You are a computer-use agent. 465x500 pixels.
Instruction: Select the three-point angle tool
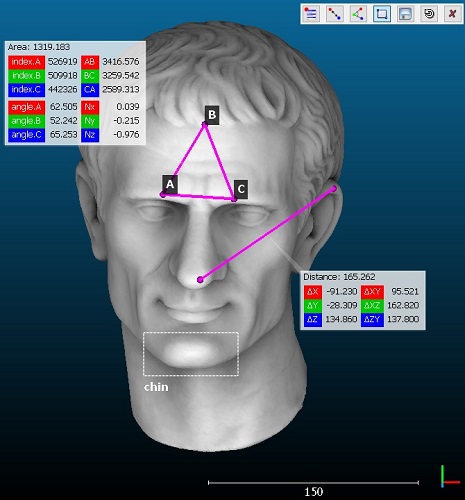358,14
